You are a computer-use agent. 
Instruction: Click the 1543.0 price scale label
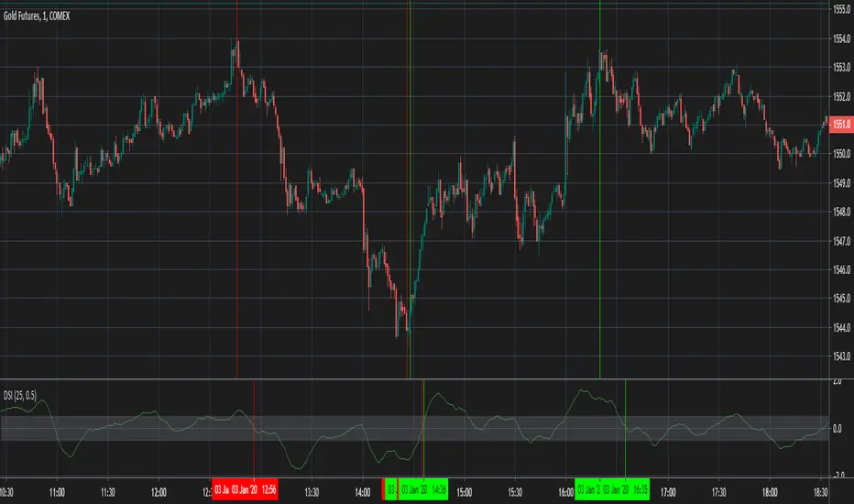(841, 356)
